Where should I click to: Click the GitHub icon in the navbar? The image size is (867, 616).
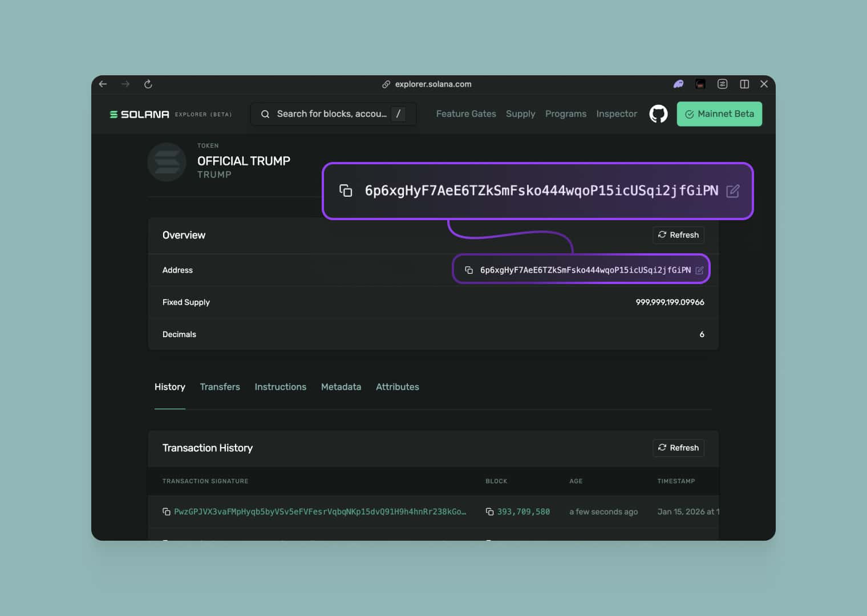658,114
